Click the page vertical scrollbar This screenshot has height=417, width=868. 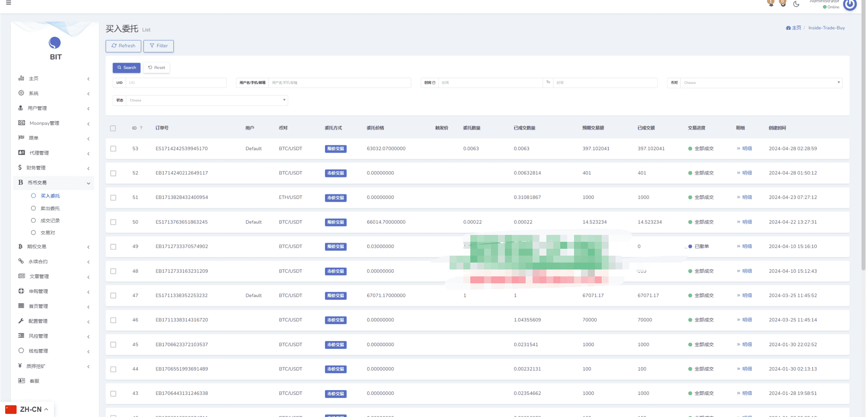pos(863,138)
